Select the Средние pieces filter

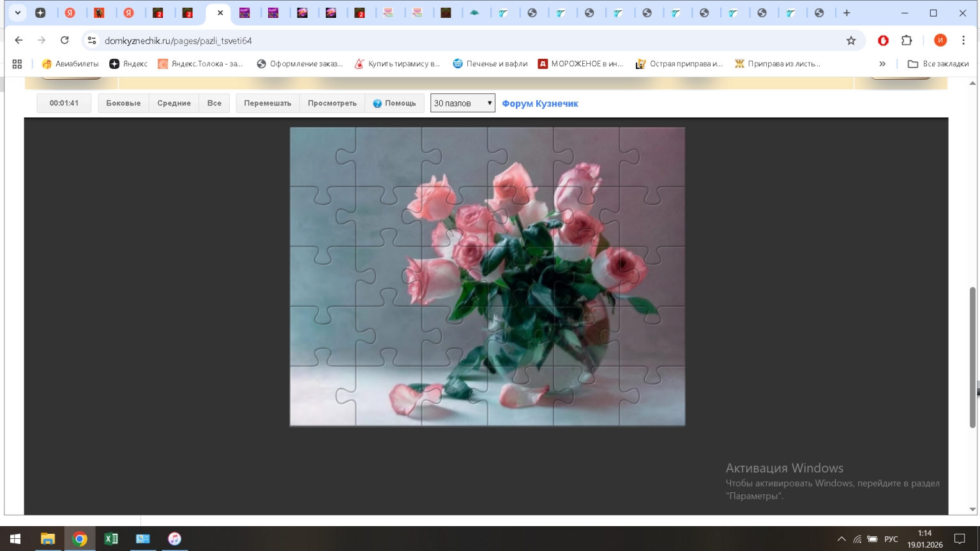(174, 103)
